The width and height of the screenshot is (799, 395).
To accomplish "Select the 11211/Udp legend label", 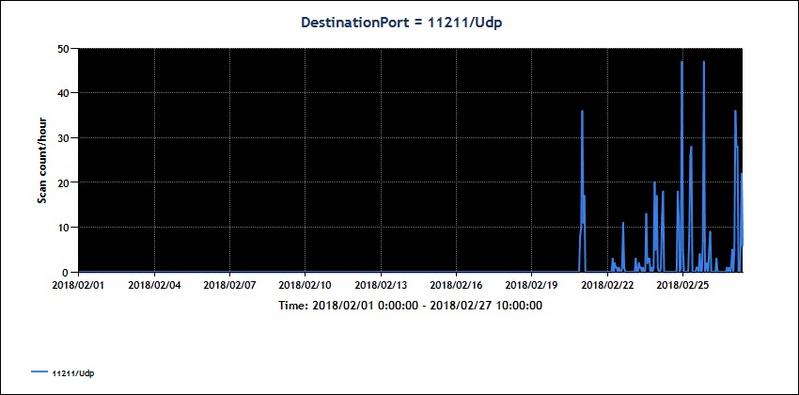I will (x=73, y=373).
